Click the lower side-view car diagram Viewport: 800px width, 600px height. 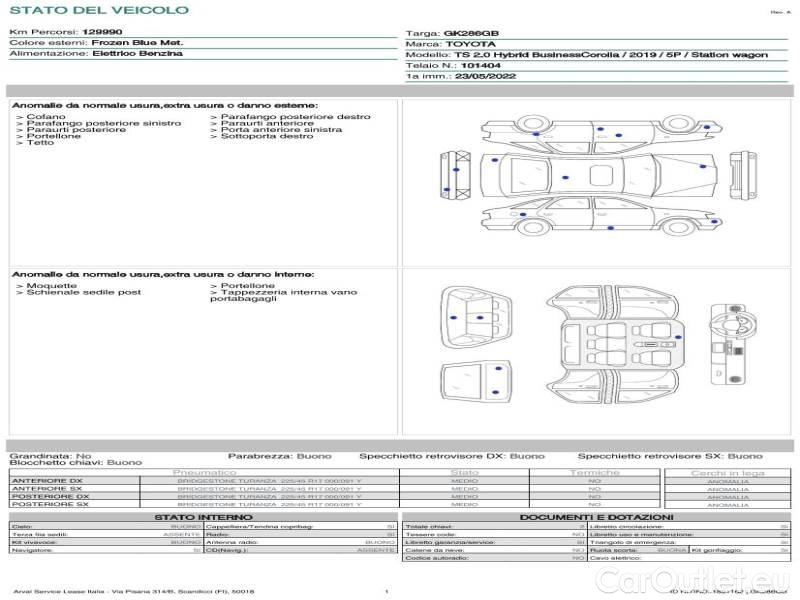pos(602,216)
